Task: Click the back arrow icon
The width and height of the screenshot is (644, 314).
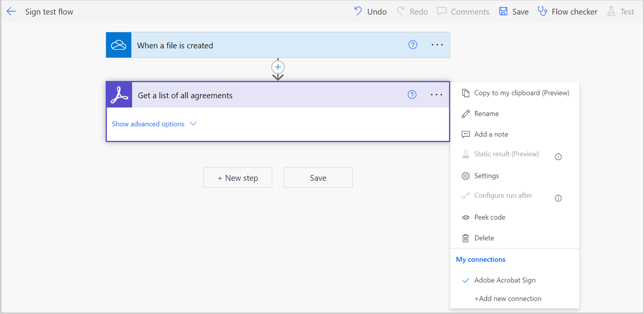Action: (11, 12)
